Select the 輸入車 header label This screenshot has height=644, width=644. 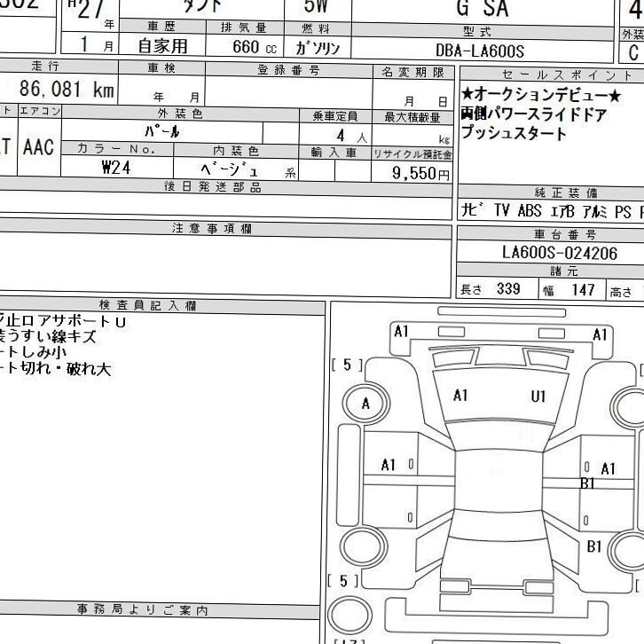click(x=334, y=153)
